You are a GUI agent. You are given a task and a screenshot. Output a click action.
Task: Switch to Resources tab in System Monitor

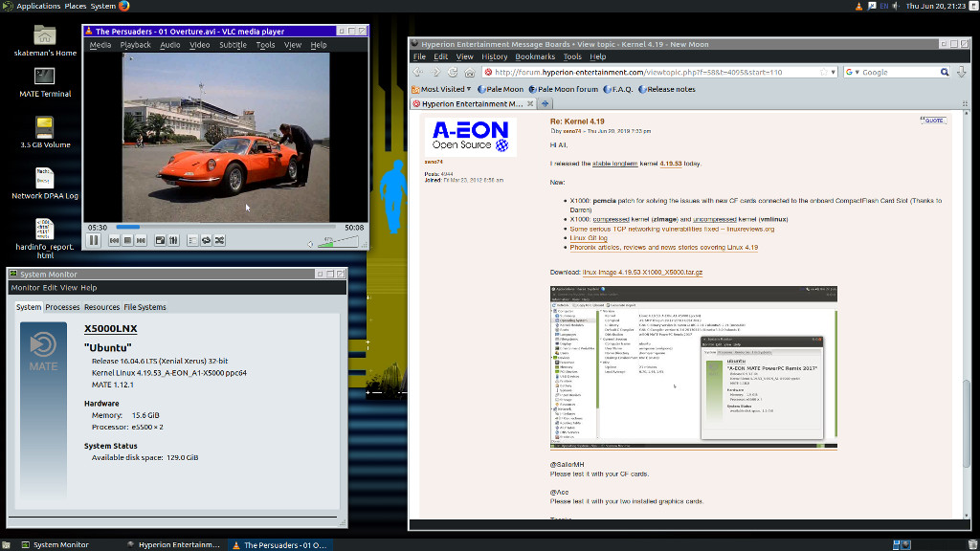[x=101, y=307]
